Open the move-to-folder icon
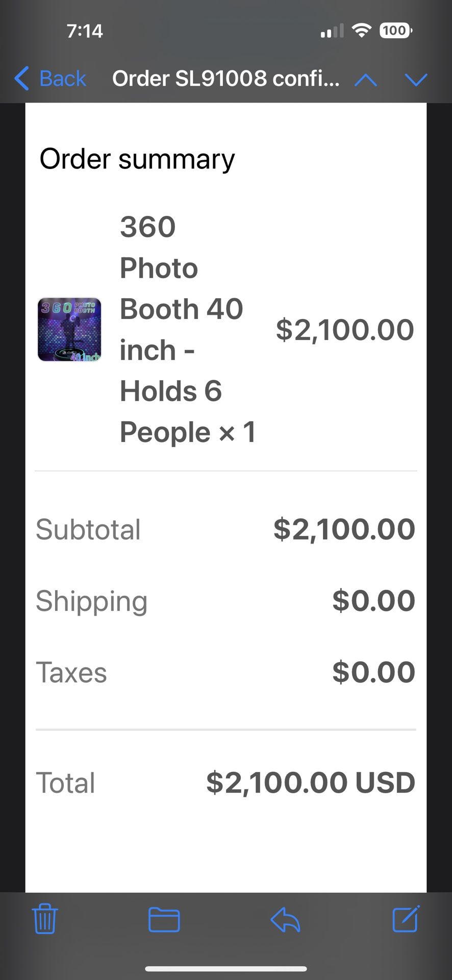This screenshot has width=452, height=980. pyautogui.click(x=164, y=919)
